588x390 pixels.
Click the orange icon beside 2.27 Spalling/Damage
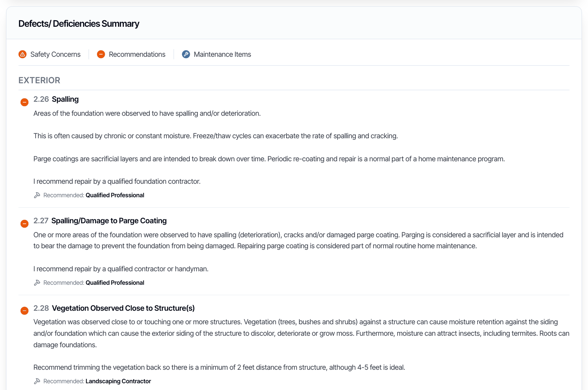pyautogui.click(x=24, y=224)
